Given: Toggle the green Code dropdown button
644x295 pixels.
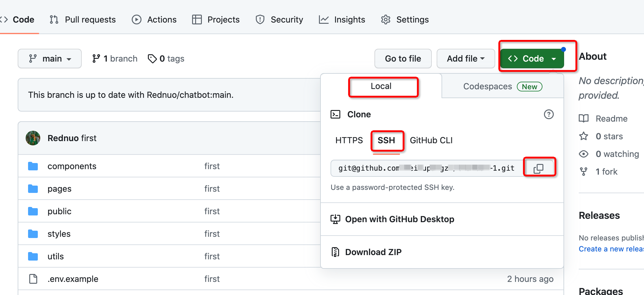Looking at the screenshot, I should click(x=532, y=59).
